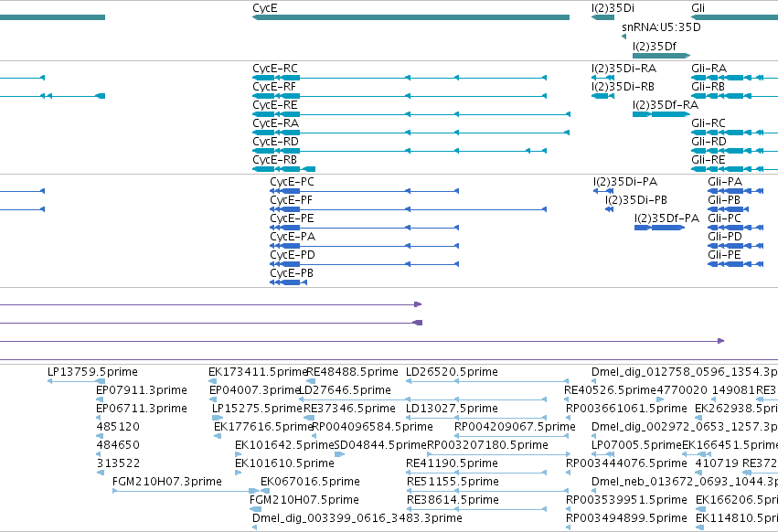Select the CycE-PA protein label
The width and height of the screenshot is (778, 532).
coord(293,237)
